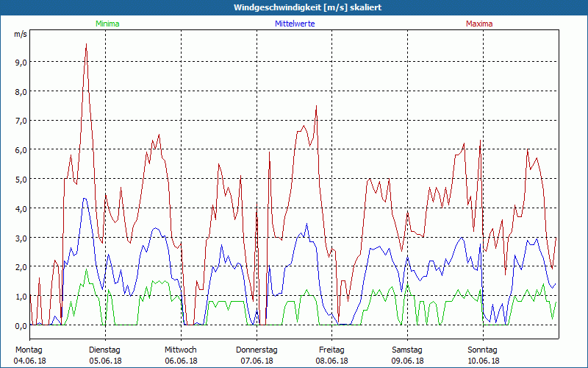This screenshot has width=588, height=368.
Task: Click the 'Montag' day label
Action: [x=29, y=350]
